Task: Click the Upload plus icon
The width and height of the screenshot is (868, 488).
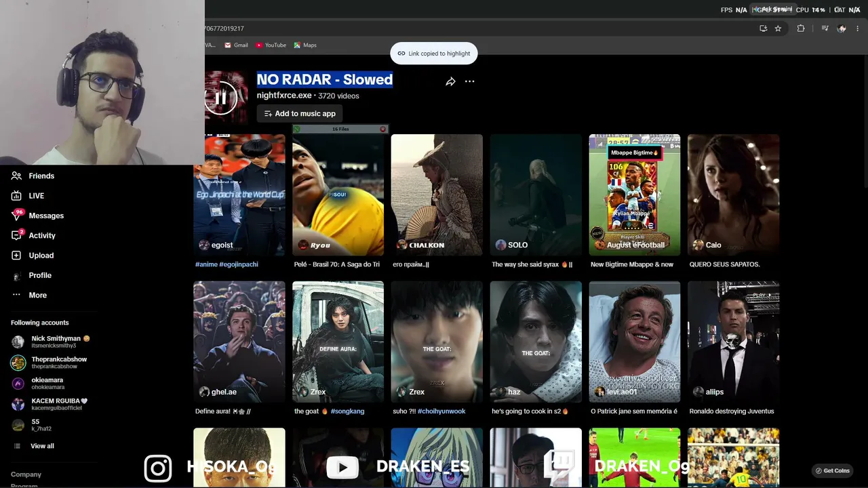Action: [16, 256]
